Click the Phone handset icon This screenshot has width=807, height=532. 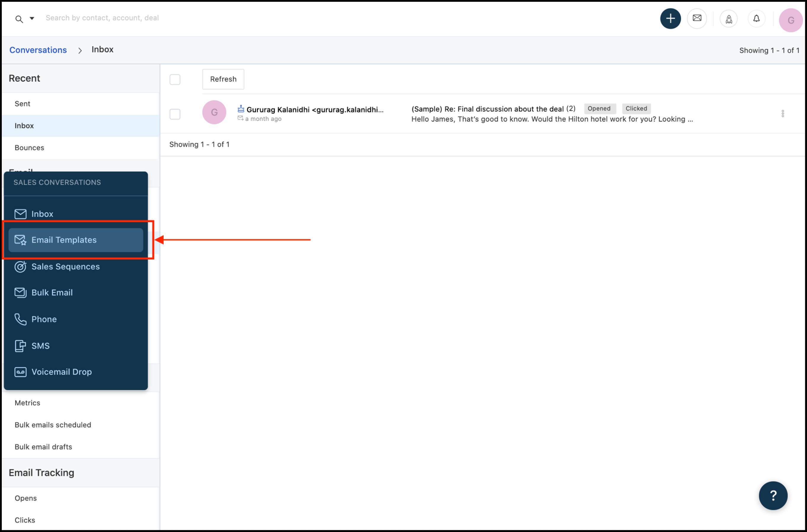click(x=20, y=319)
